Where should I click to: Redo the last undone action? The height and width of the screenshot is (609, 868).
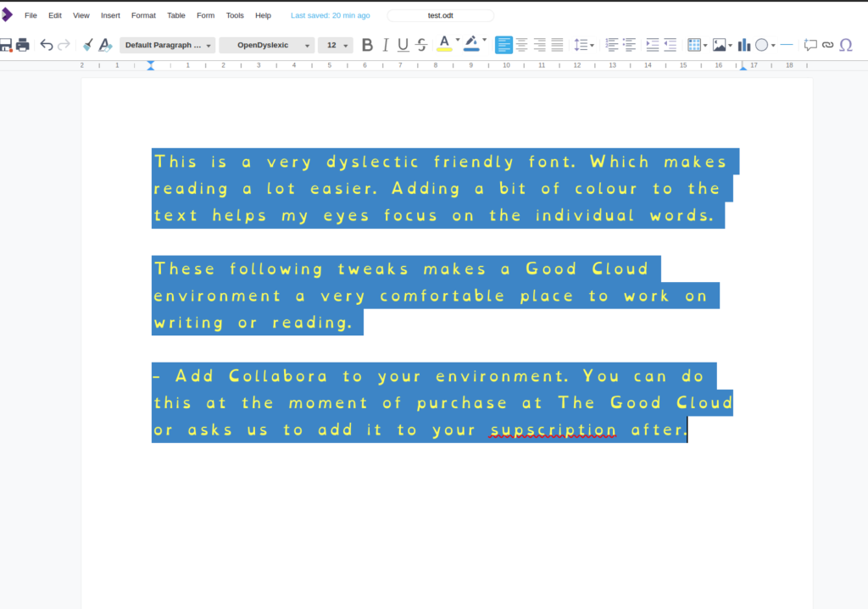(64, 45)
